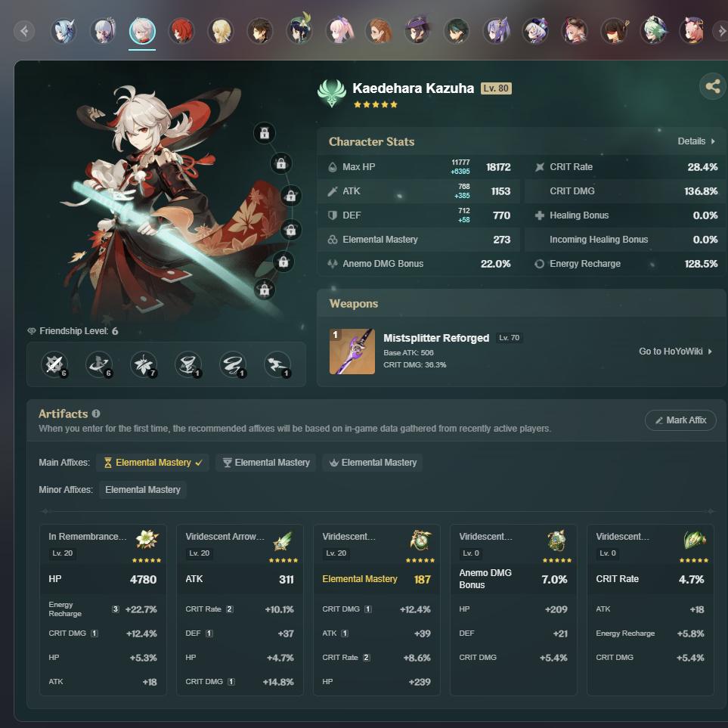Open the Anemo DMG Bonus goblet artifact card
728x728 pixels.
pos(513,609)
